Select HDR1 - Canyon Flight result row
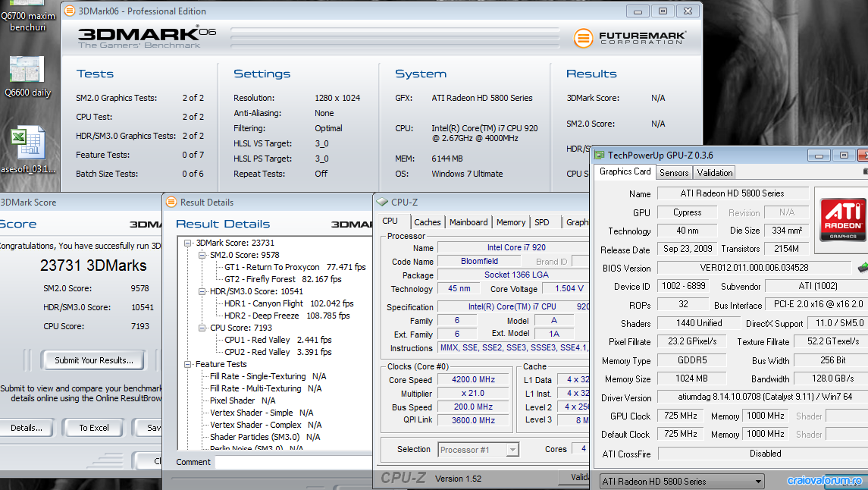Image resolution: width=868 pixels, height=490 pixels. click(x=288, y=303)
